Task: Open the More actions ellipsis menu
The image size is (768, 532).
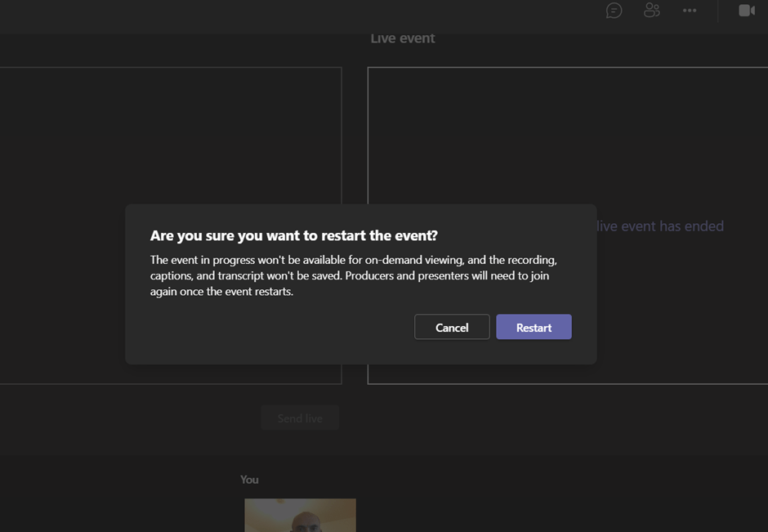Action: tap(690, 11)
